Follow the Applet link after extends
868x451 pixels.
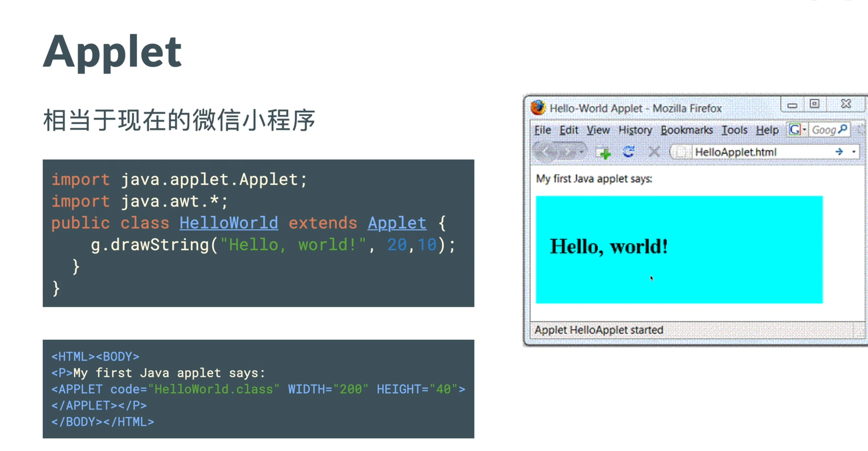397,223
